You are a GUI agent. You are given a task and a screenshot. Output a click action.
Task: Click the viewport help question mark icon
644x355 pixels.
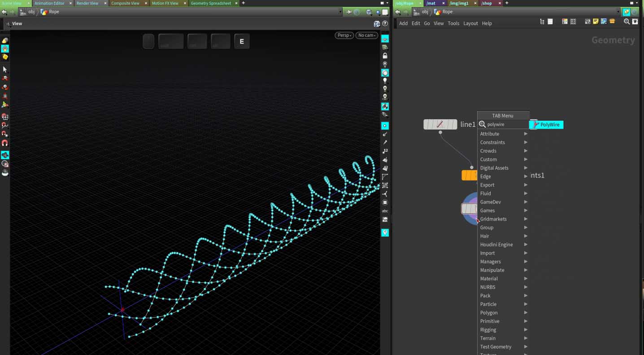pyautogui.click(x=385, y=24)
